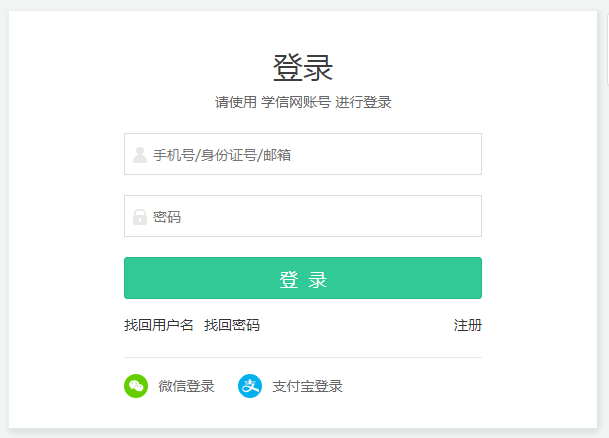Open the 找回用户名 link
Image resolution: width=609 pixels, height=438 pixels.
click(158, 325)
